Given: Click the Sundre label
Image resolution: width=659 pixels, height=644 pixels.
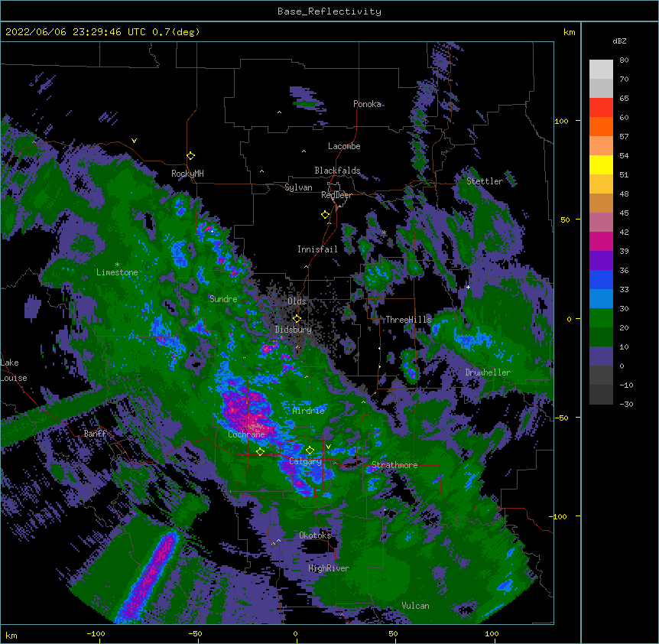Looking at the screenshot, I should 223,299.
